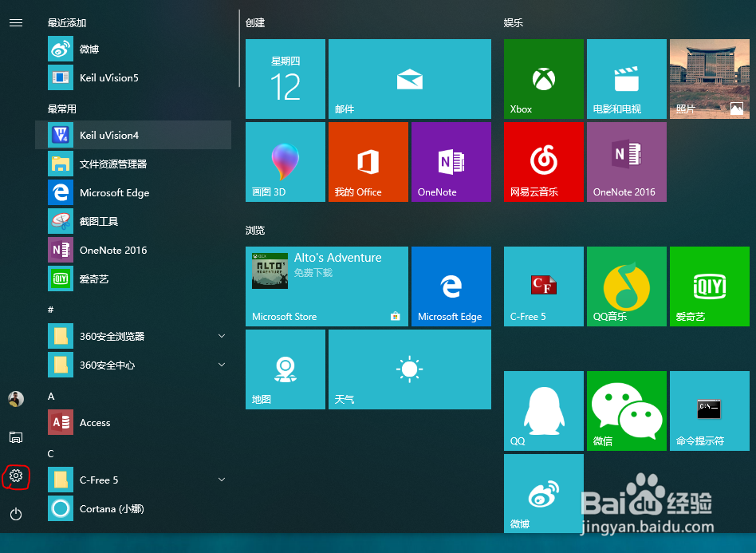
Task: Click the C letter index header
Action: point(50,453)
